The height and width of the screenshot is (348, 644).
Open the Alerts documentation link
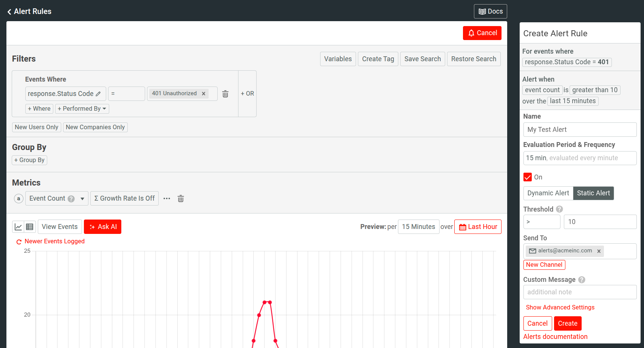tap(555, 337)
